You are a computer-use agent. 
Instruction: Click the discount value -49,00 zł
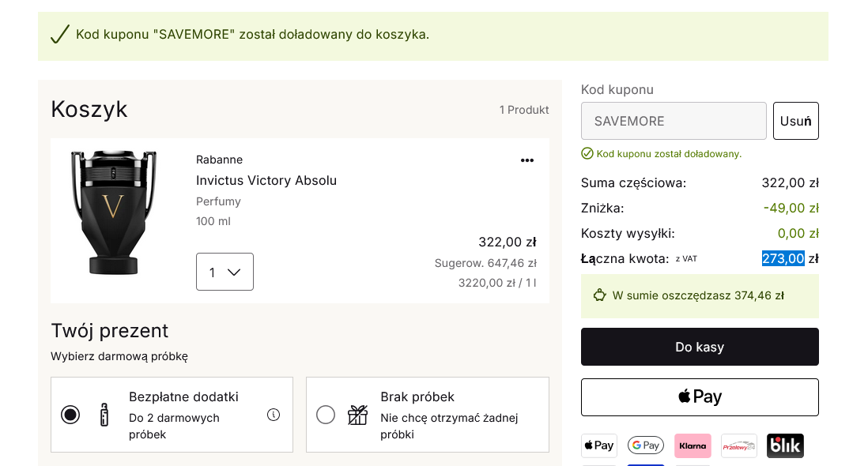tap(791, 208)
